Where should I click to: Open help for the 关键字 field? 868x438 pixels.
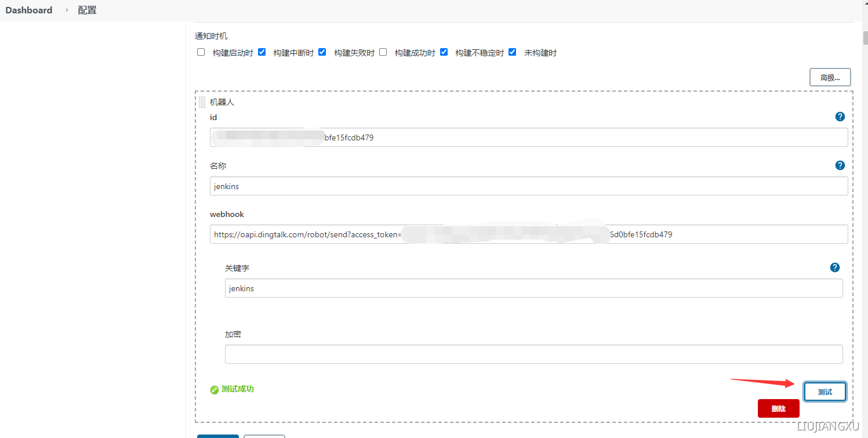pos(834,267)
